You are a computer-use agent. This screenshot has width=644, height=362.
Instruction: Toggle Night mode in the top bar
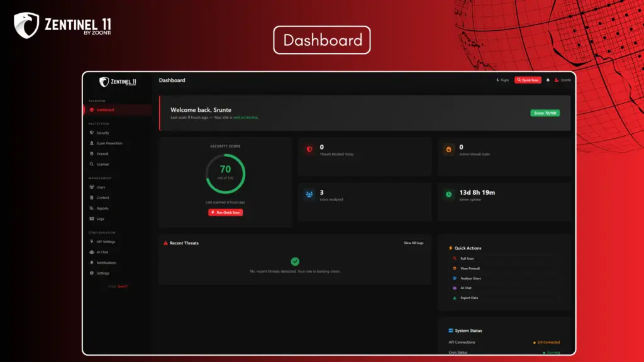pos(502,80)
